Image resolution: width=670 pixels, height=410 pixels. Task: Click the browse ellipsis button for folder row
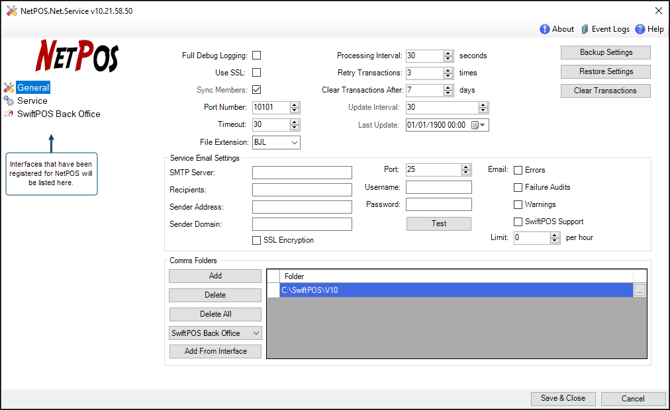tap(640, 291)
